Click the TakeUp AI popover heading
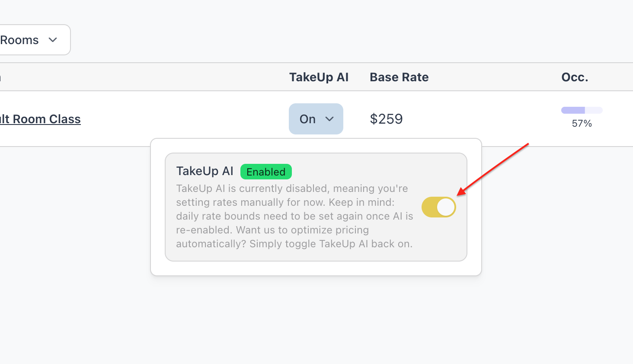Screen dimensions: 633x364 (x=205, y=171)
